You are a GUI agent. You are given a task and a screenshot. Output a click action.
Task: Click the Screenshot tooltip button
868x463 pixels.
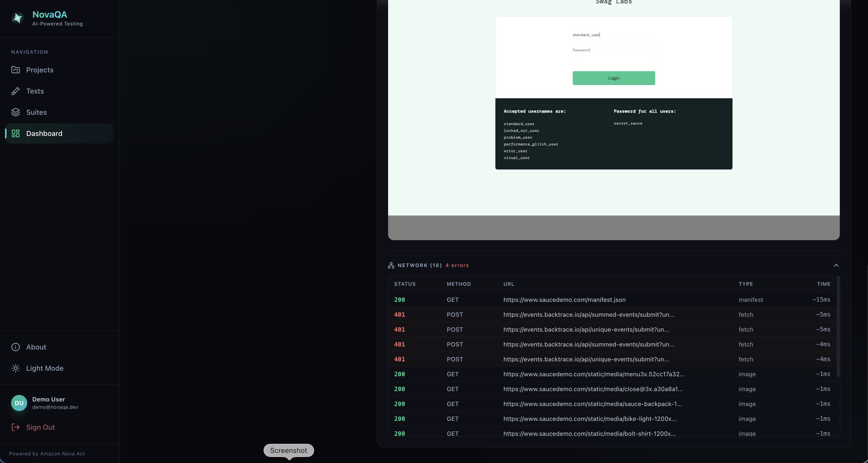[288, 451]
